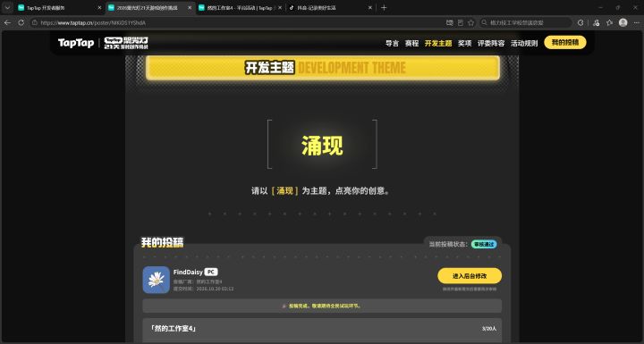644x344 pixels.
Task: Close the 21天游戏创作挑战 tab
Action: click(190, 8)
